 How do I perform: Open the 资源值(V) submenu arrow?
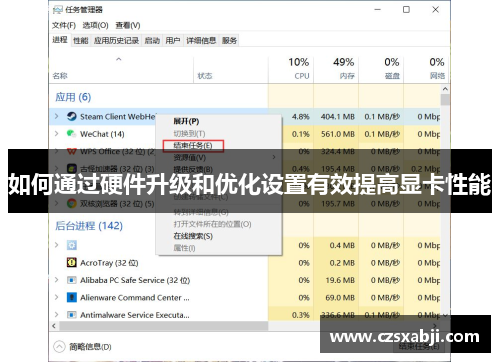click(274, 157)
